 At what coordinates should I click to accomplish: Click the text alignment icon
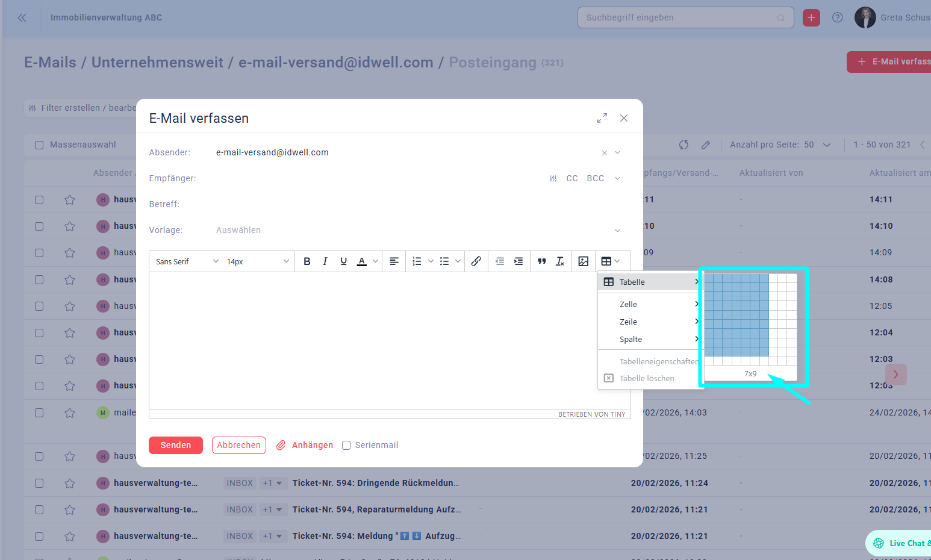click(x=394, y=261)
